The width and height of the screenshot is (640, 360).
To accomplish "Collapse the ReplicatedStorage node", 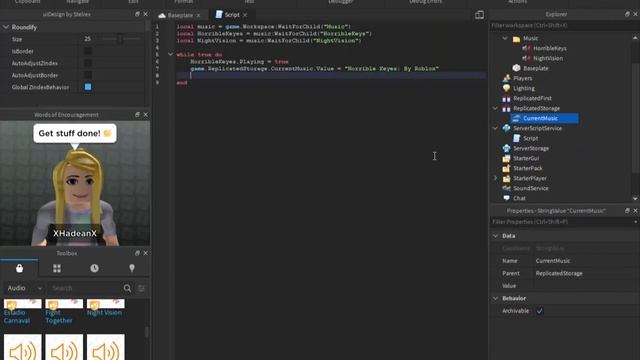I will (495, 108).
